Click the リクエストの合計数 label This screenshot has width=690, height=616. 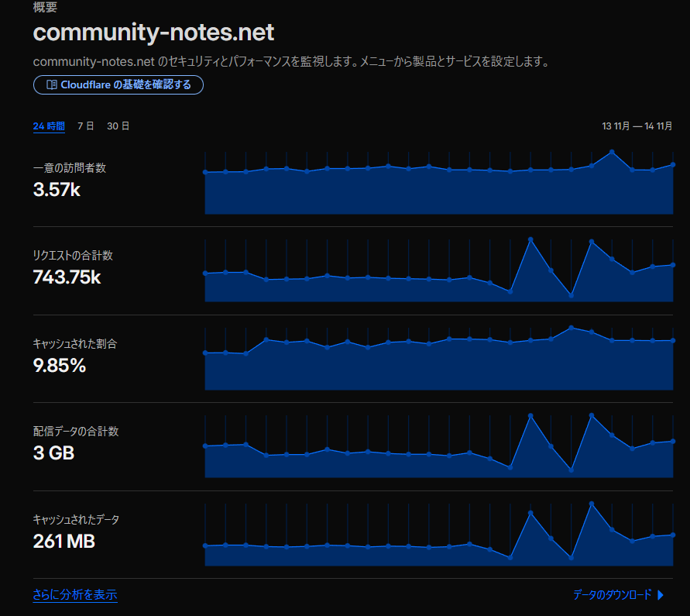tap(73, 256)
